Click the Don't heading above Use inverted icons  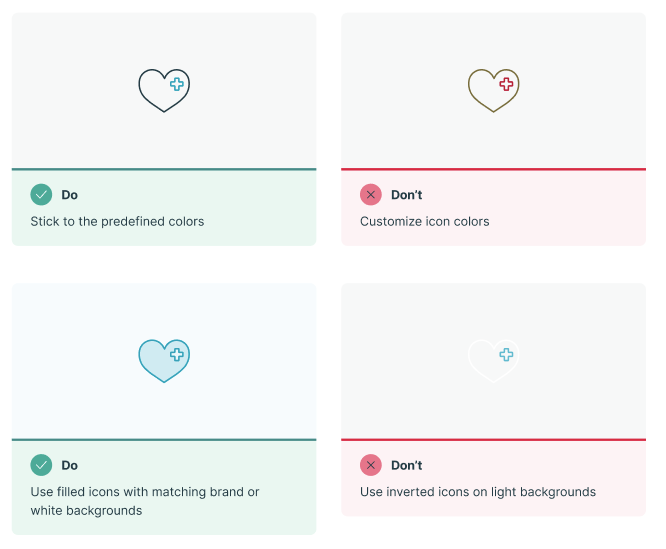(x=406, y=465)
